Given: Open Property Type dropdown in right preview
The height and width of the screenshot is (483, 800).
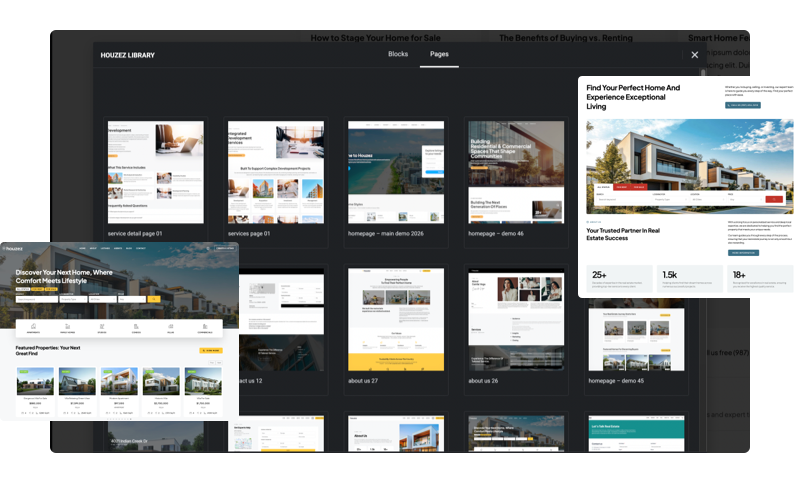Looking at the screenshot, I should tap(670, 199).
